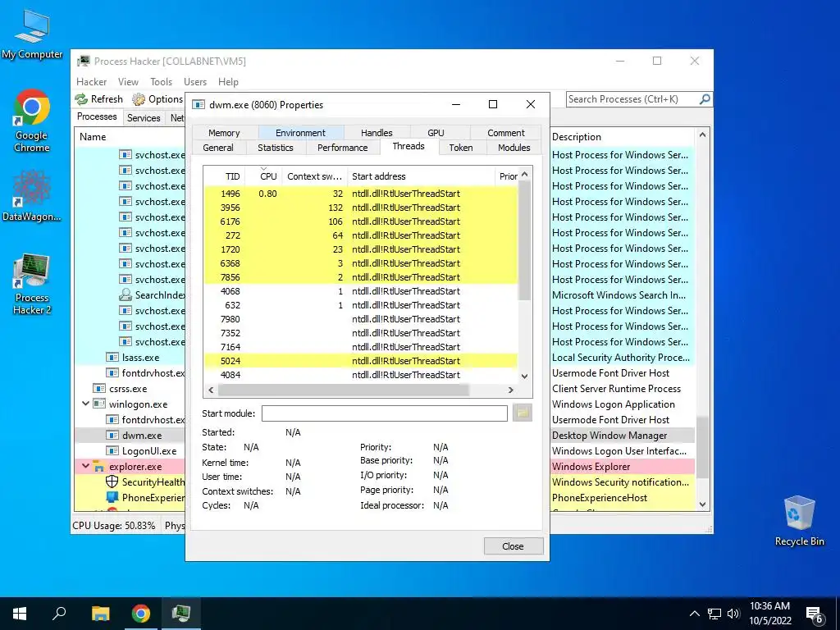The height and width of the screenshot is (630, 840).
Task: Click the Refresh toolbar button
Action: [x=99, y=99]
